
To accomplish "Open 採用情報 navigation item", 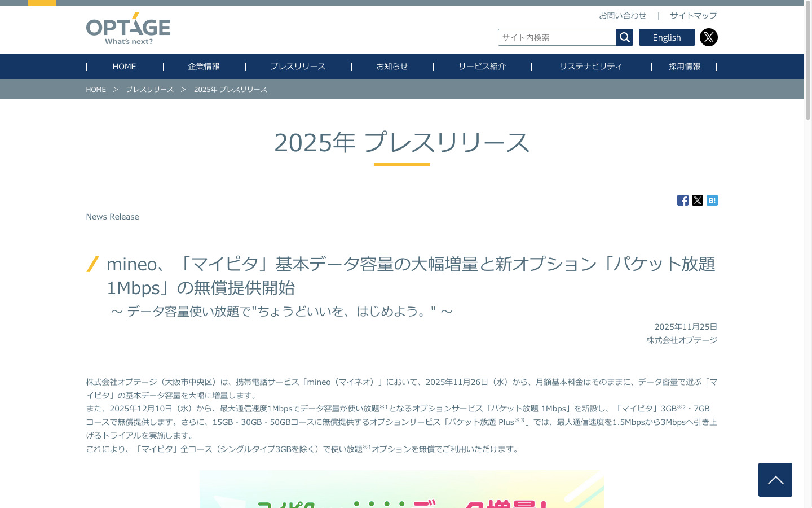I will pos(684,67).
